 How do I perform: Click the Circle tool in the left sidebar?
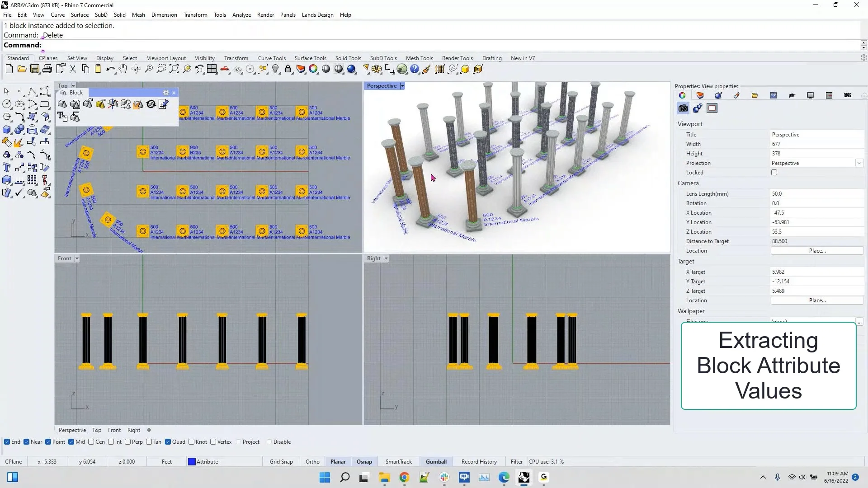7,103
